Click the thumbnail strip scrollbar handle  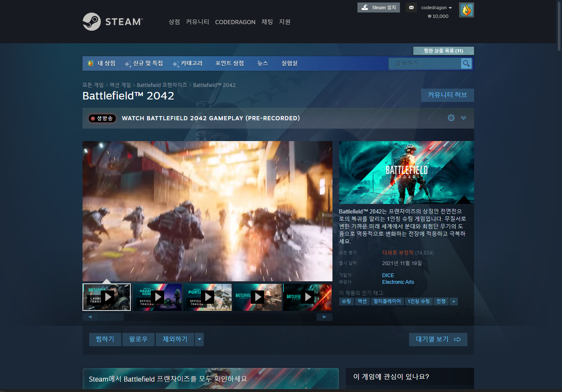(111, 317)
